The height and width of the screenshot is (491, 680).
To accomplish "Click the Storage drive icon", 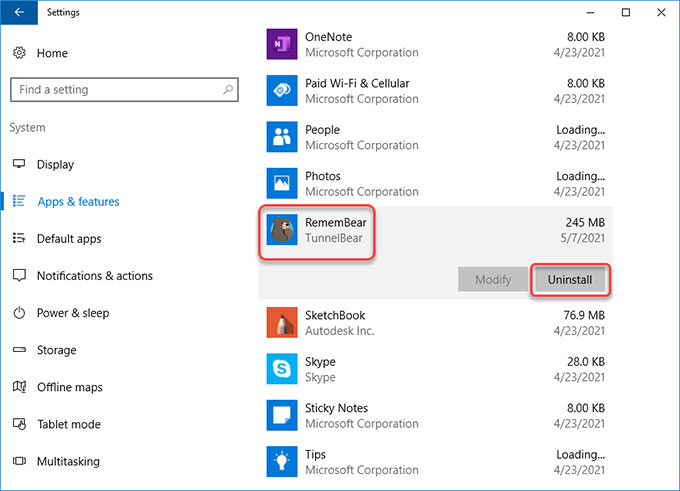I will pos(19,350).
